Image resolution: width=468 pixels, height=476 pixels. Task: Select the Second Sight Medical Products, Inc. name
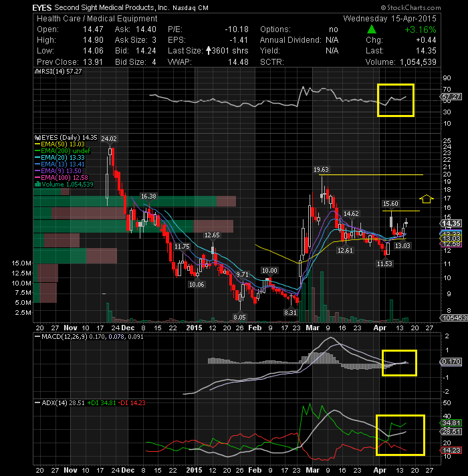point(112,7)
